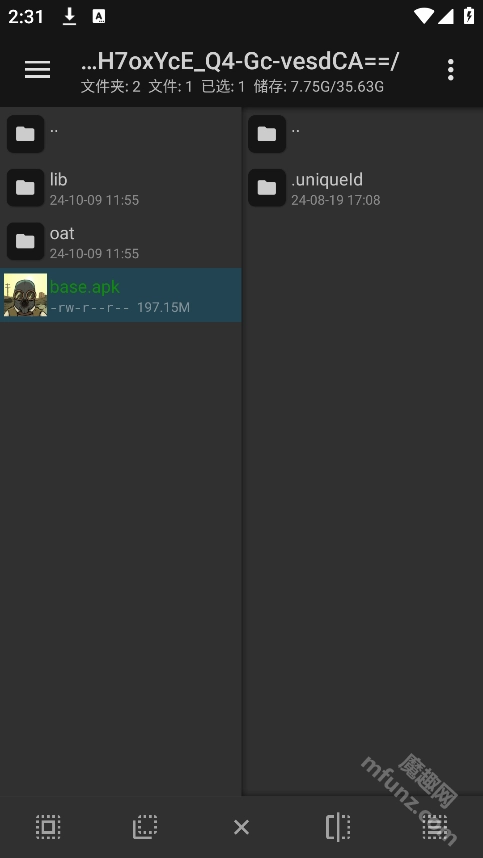This screenshot has height=858, width=483.
Task: Tap the split-pane swap icon
Action: tap(338, 826)
